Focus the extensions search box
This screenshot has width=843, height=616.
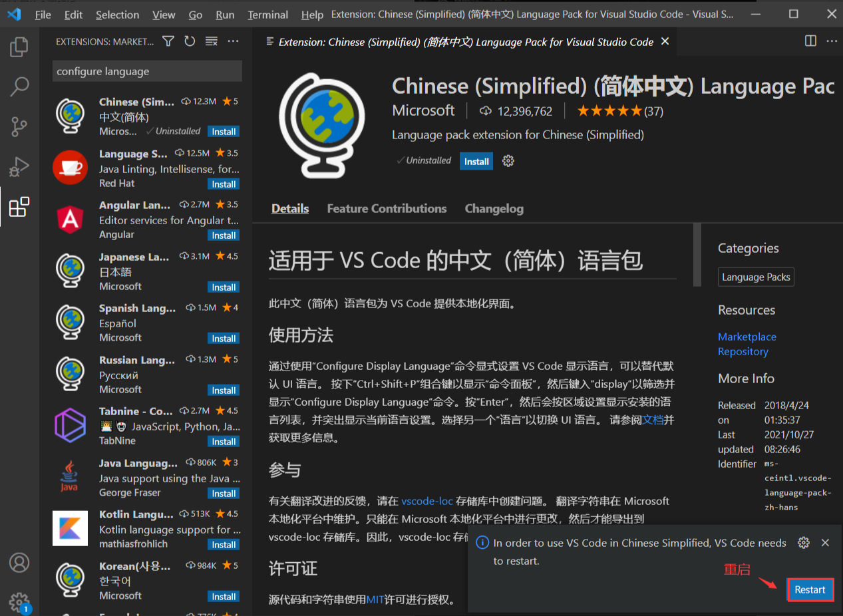[x=147, y=71]
